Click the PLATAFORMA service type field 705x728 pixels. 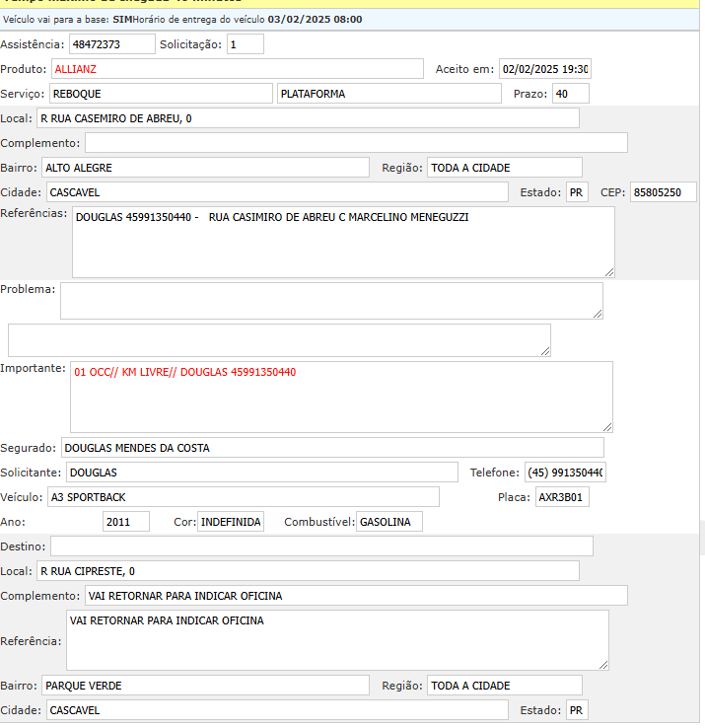[388, 94]
